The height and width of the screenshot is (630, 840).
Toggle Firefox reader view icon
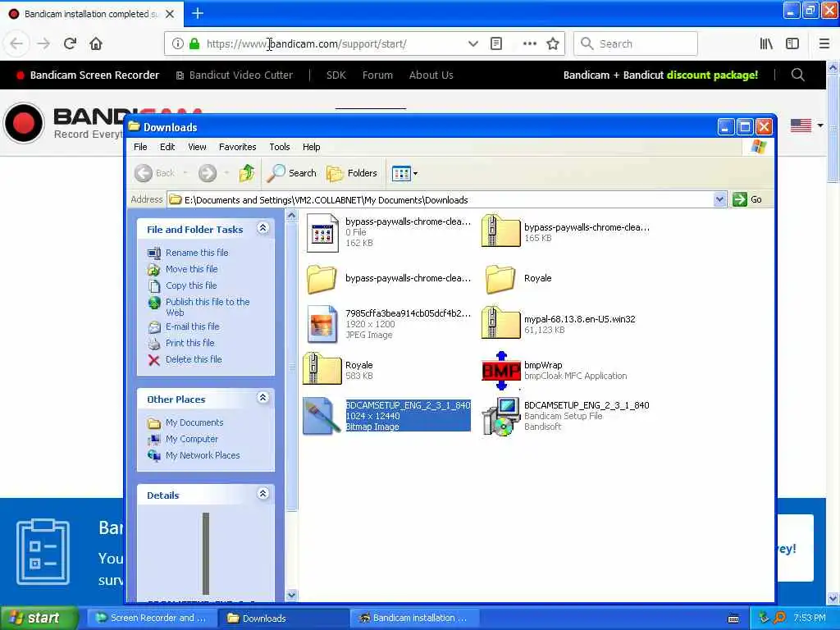[x=496, y=43]
